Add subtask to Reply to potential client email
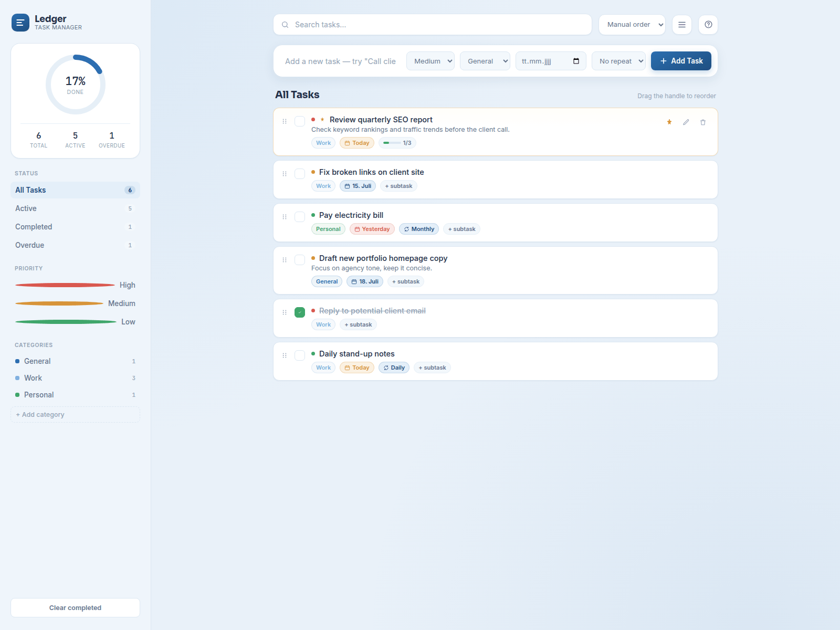Viewport: 840px width, 630px height. pos(358,324)
